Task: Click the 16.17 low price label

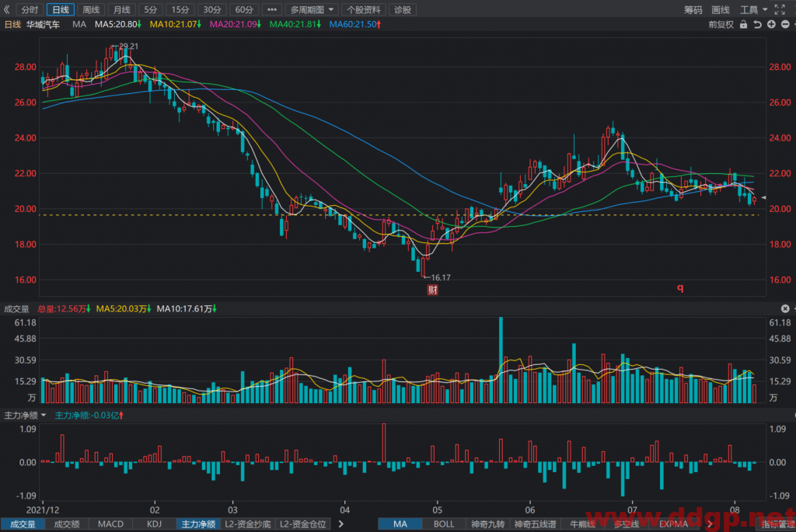Action: tap(441, 277)
